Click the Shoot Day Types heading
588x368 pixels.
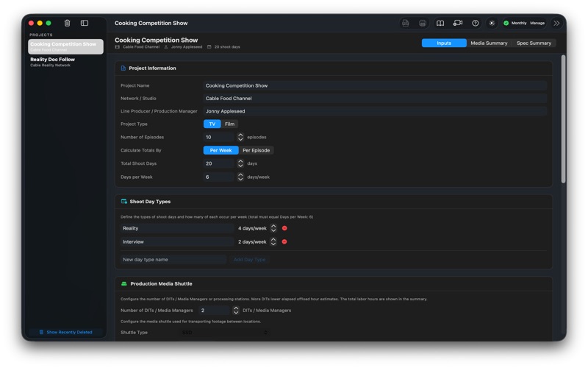[x=150, y=201]
